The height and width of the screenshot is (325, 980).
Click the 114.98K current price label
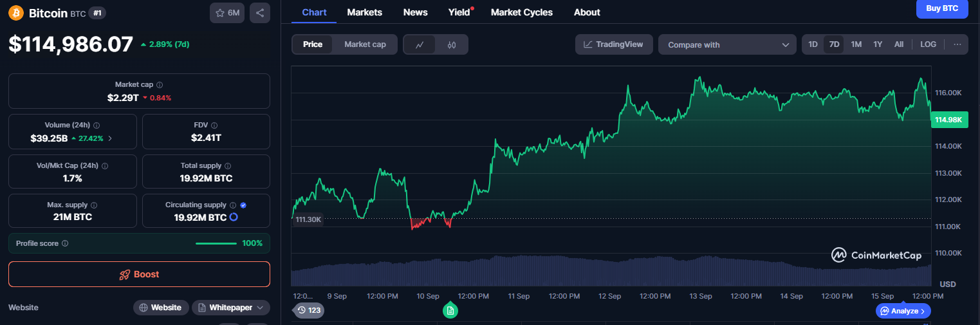(x=949, y=120)
